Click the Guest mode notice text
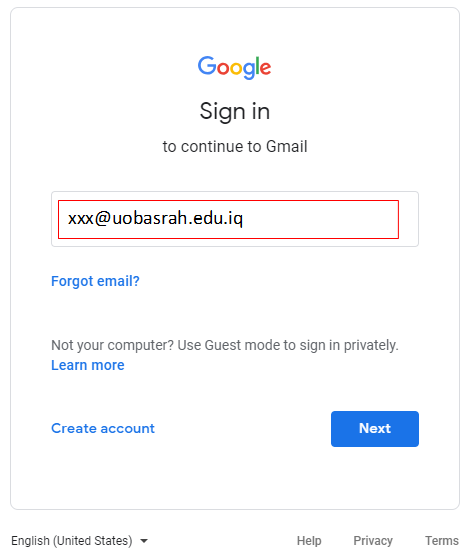The image size is (471, 551). coord(225,345)
